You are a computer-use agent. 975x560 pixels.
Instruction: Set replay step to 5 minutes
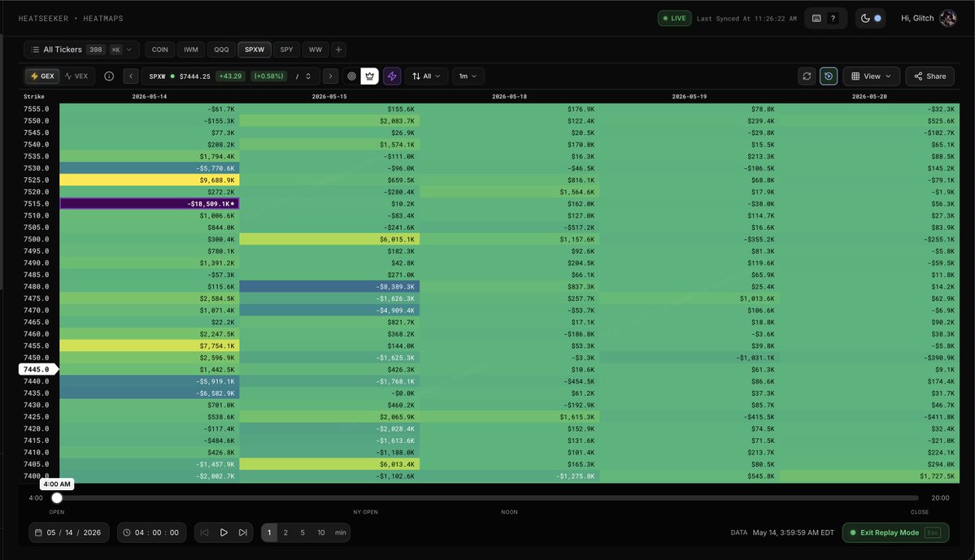(303, 532)
